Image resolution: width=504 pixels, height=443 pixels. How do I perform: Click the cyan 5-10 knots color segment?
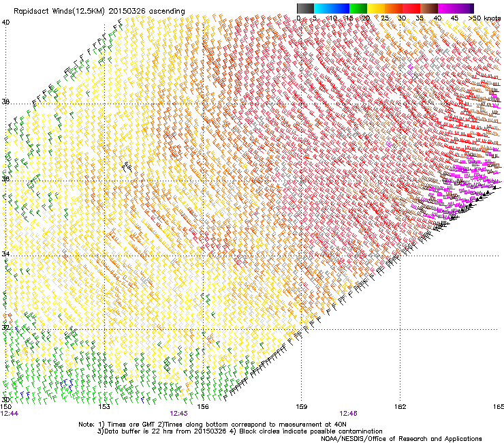tap(323, 8)
